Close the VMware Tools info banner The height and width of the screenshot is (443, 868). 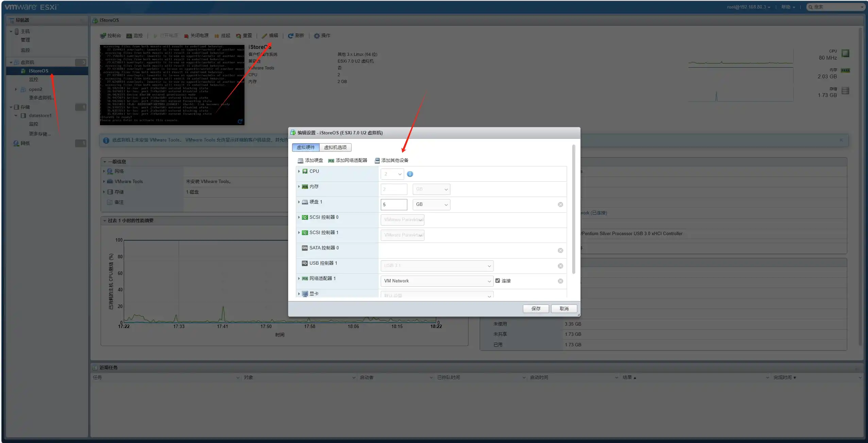tap(841, 140)
